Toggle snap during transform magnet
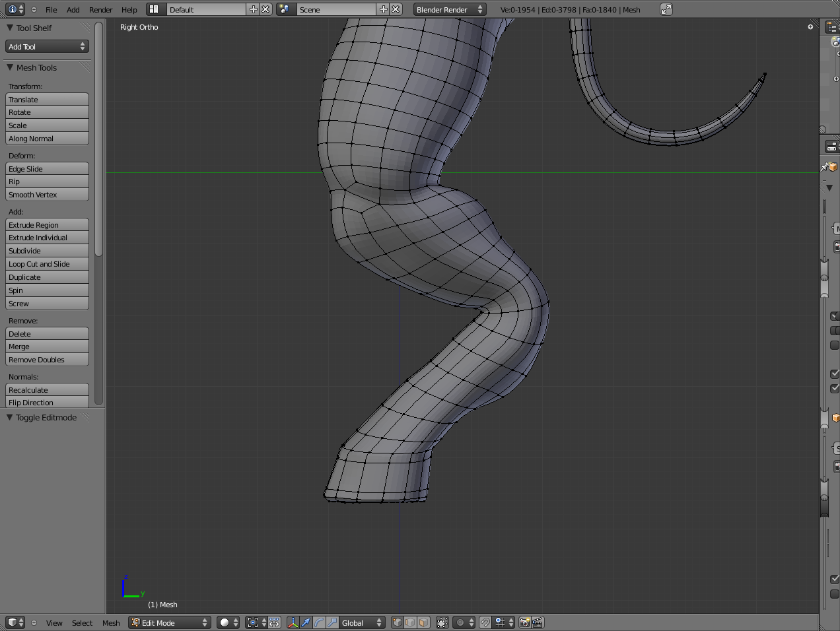 point(485,622)
